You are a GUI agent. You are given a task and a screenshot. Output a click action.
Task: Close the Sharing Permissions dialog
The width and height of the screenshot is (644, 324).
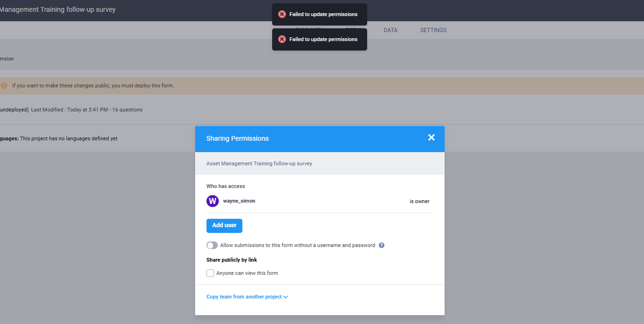(x=431, y=137)
